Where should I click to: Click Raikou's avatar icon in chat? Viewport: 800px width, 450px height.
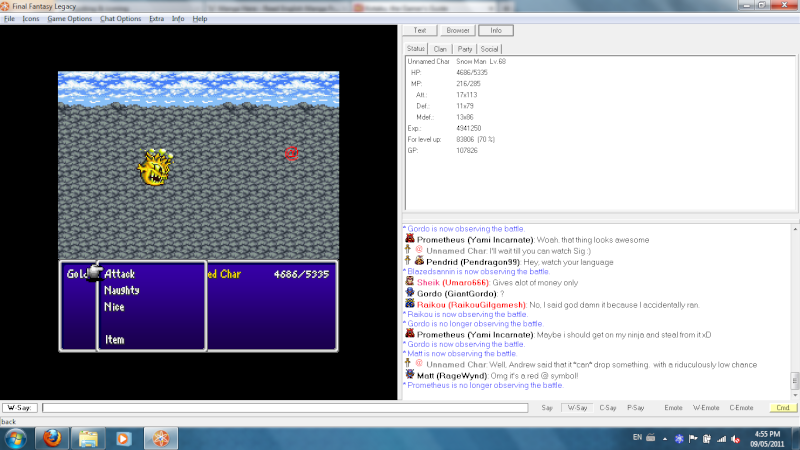coord(410,304)
